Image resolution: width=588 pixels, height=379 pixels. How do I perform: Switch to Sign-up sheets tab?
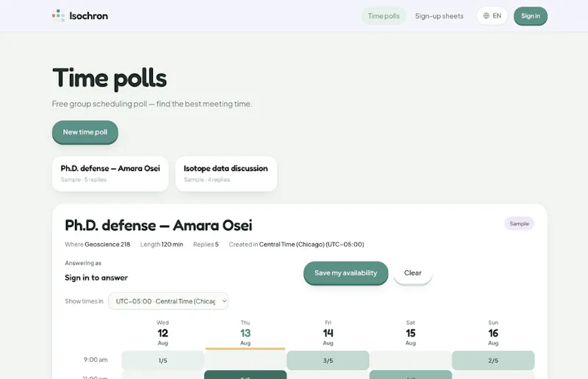pos(439,16)
